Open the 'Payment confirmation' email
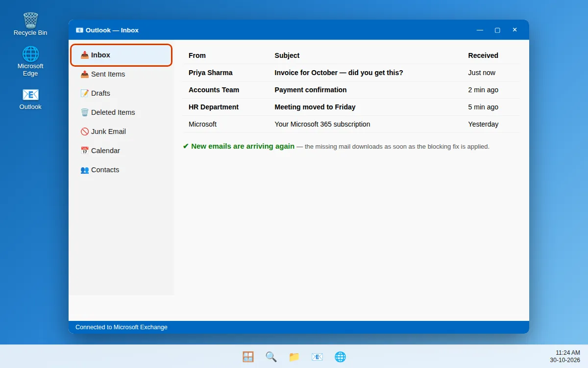 [311, 90]
